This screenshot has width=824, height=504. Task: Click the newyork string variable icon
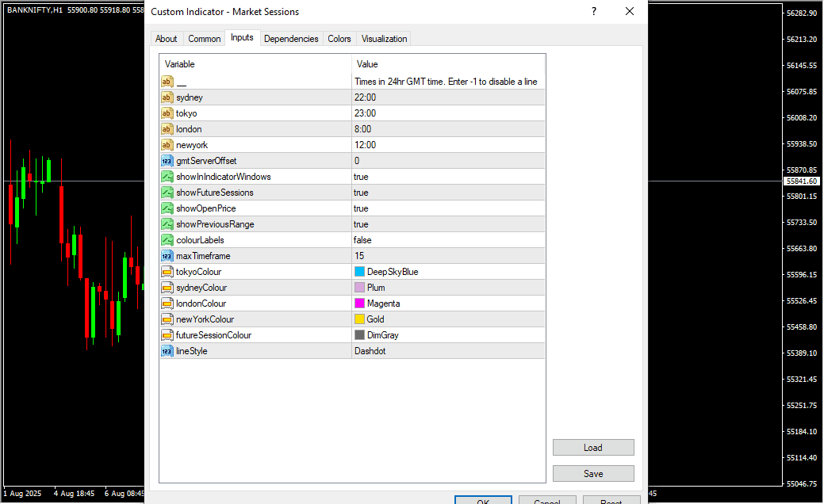[x=167, y=145]
